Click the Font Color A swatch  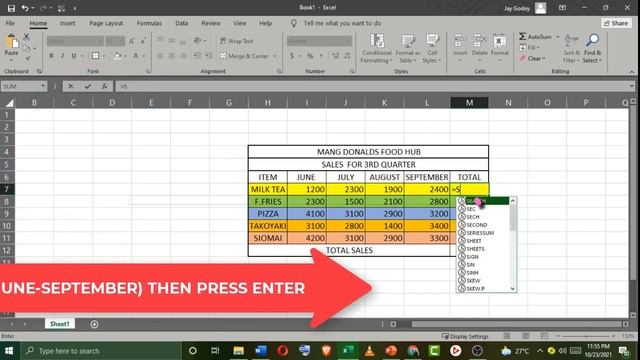click(x=136, y=56)
